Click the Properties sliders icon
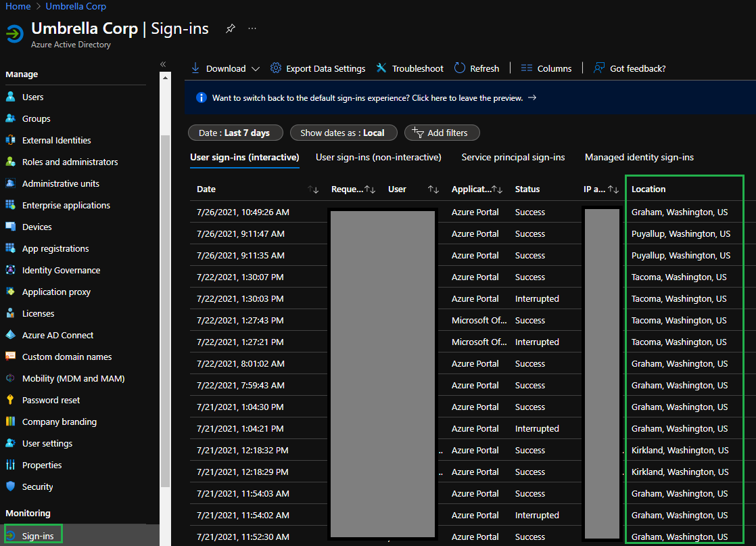The image size is (756, 546). point(11,465)
